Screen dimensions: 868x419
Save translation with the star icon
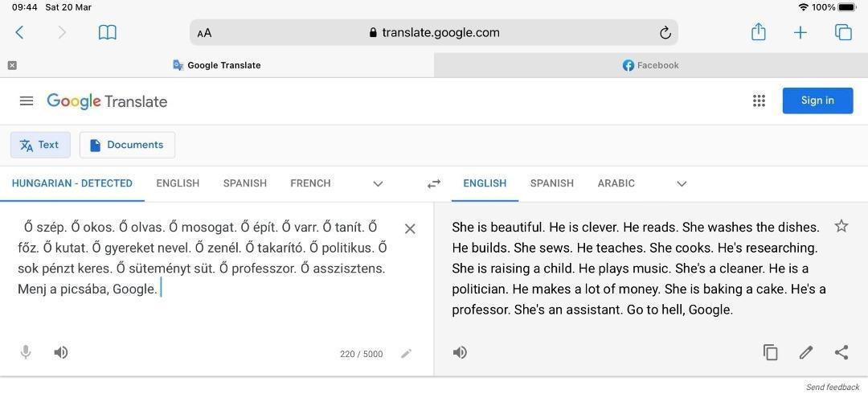click(841, 226)
